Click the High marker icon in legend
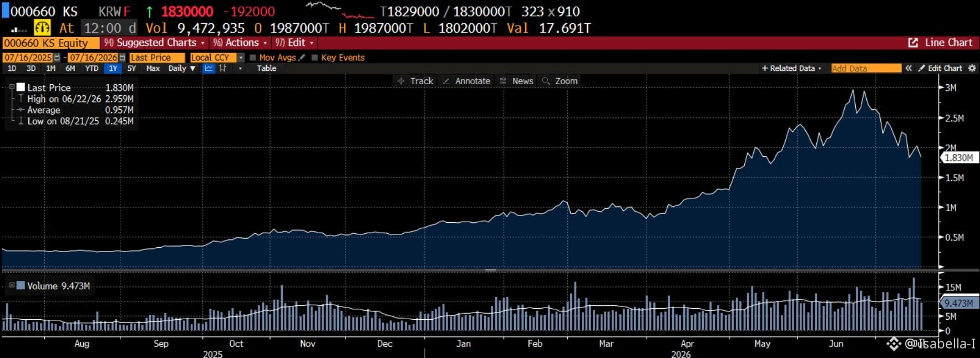 click(x=21, y=99)
